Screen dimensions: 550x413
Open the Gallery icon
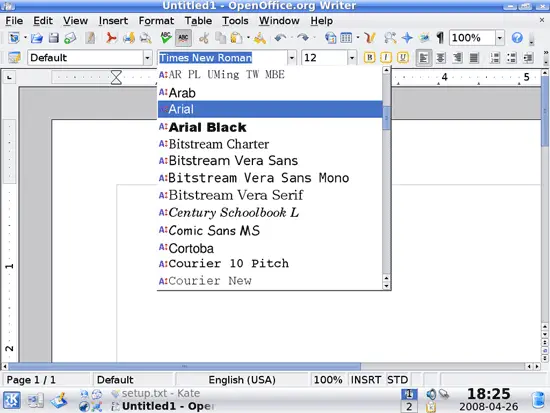pyautogui.click(x=424, y=37)
